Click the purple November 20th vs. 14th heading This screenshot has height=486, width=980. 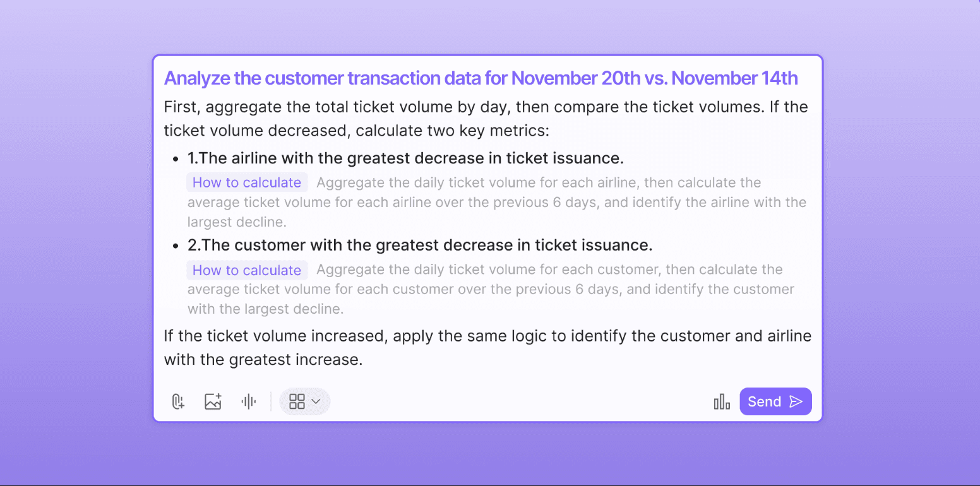pos(481,78)
